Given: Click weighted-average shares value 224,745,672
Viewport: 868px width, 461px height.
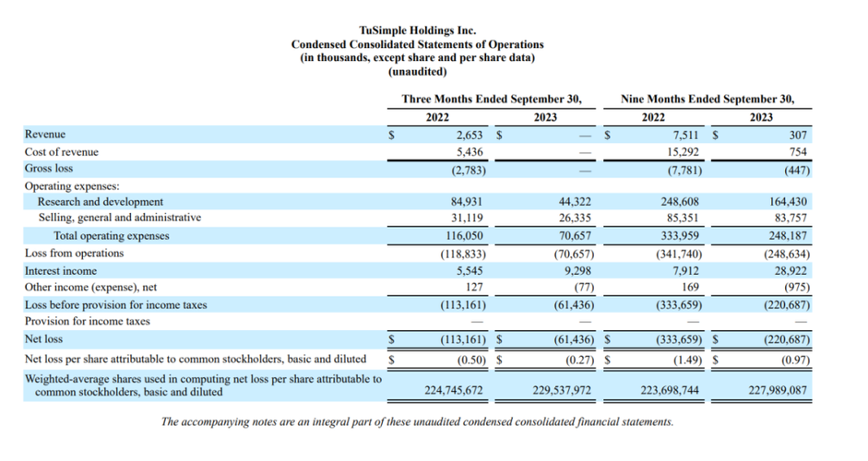Looking at the screenshot, I should tap(454, 391).
